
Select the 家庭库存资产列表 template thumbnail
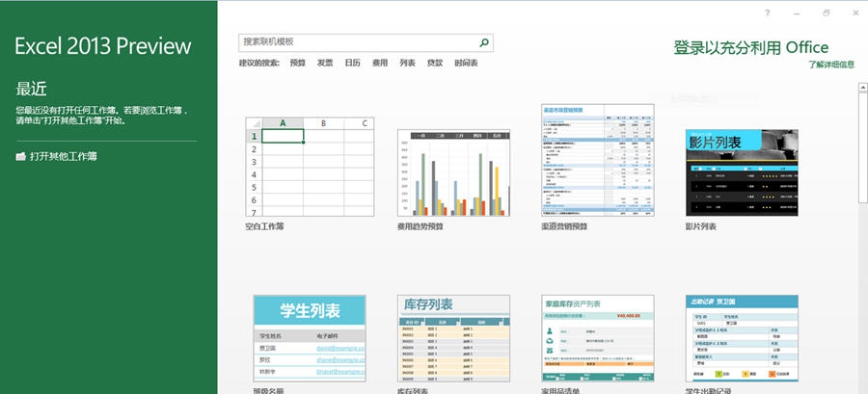(598, 338)
